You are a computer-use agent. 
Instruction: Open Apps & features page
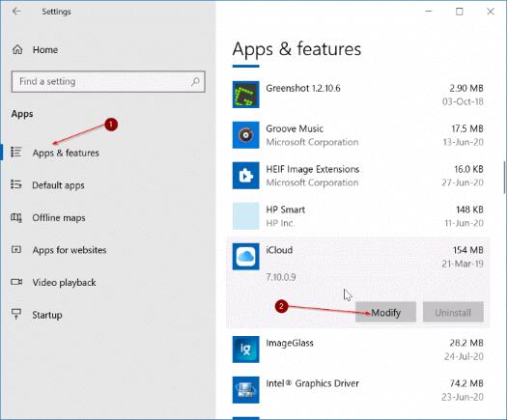point(66,153)
